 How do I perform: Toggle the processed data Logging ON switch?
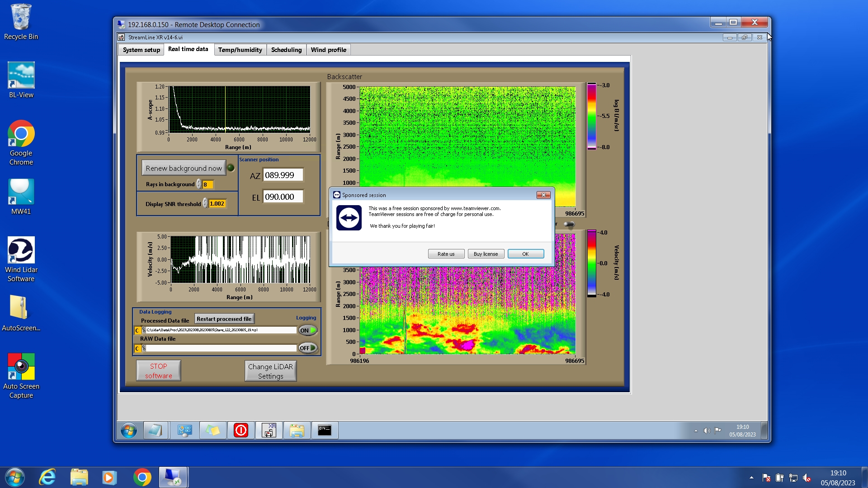click(308, 330)
